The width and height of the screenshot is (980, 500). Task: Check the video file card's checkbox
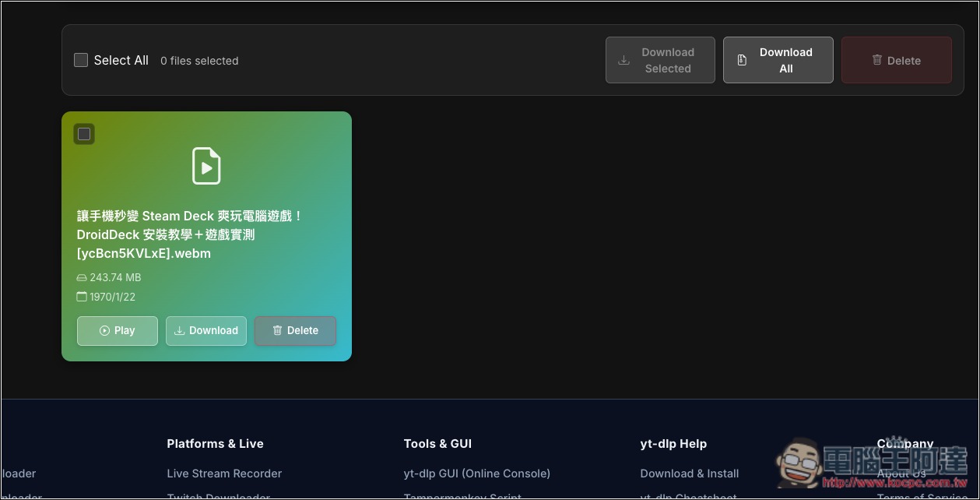pyautogui.click(x=84, y=134)
